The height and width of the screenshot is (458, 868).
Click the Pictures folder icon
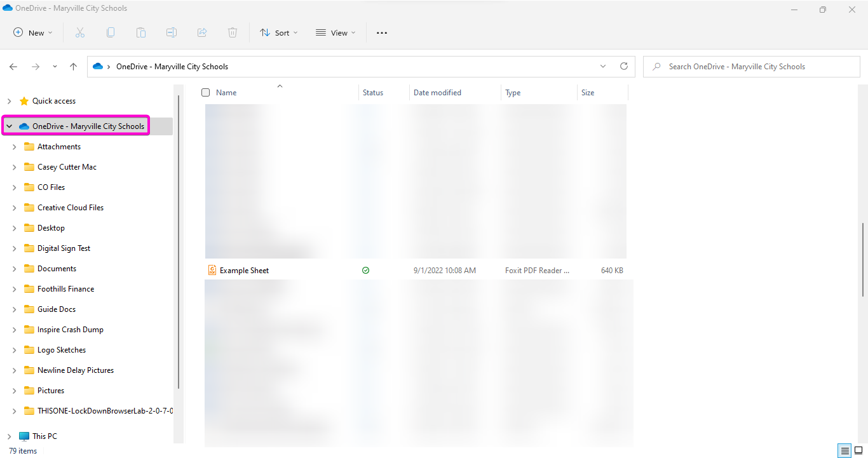point(29,391)
